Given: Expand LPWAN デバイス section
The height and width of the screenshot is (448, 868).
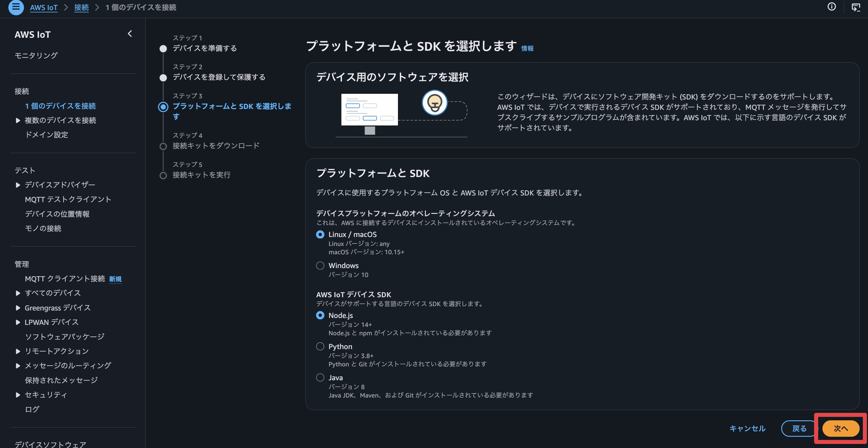Looking at the screenshot, I should point(18,322).
